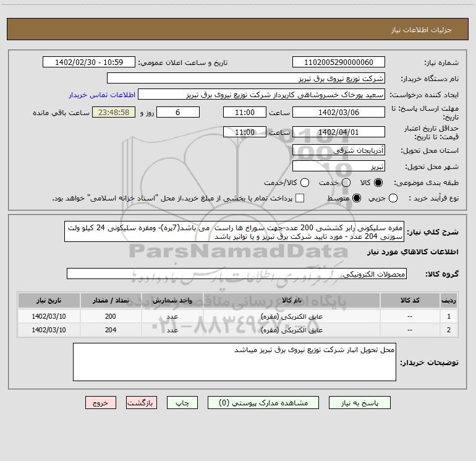
Task: Select the متوسط purchase type radio
Action: [357, 198]
